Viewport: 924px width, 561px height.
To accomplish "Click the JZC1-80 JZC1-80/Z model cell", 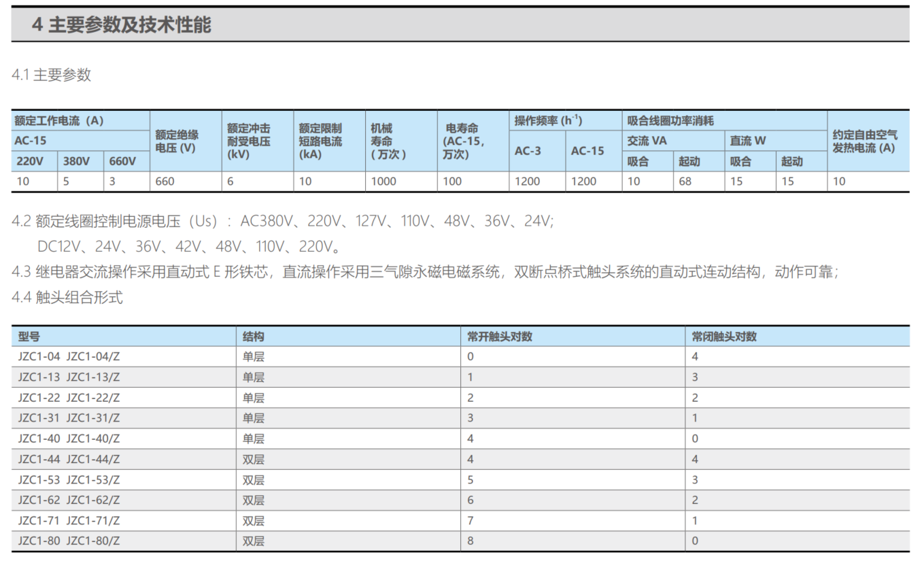I will click(x=69, y=541).
